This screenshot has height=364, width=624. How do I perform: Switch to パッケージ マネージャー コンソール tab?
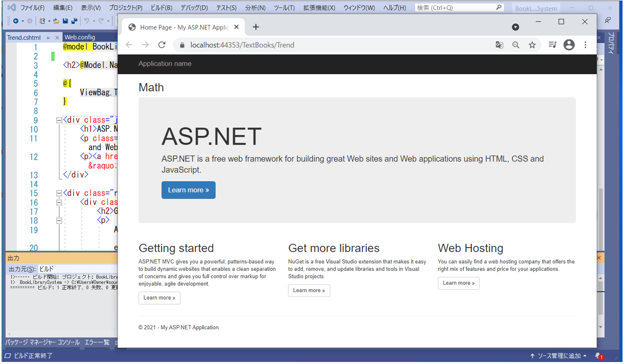[x=43, y=343]
